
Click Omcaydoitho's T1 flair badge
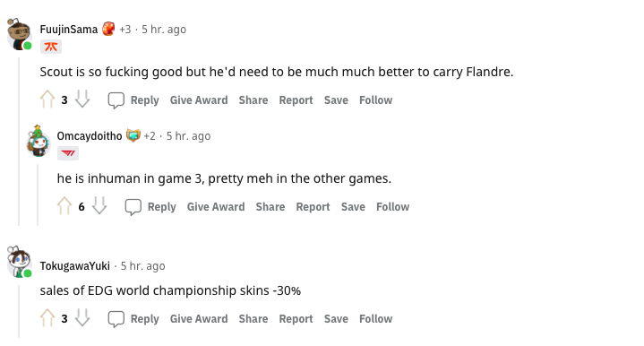(x=68, y=153)
